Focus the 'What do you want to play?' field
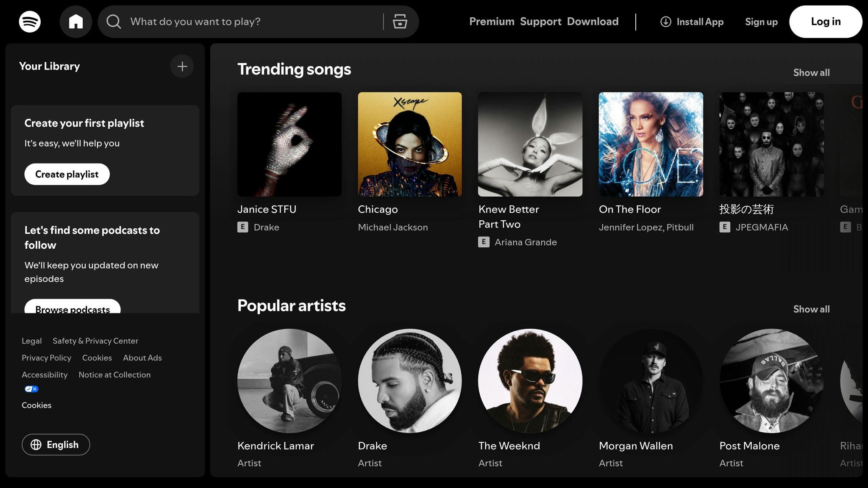This screenshot has width=868, height=488. [254, 22]
